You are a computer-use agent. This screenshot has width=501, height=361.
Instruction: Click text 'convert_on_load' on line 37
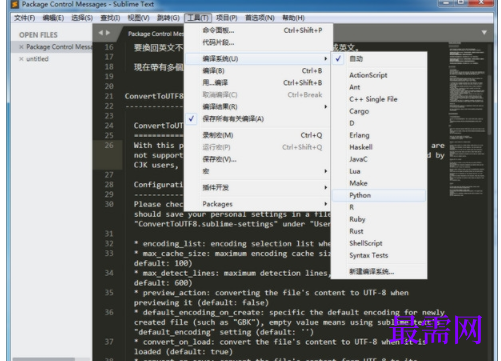click(177, 342)
